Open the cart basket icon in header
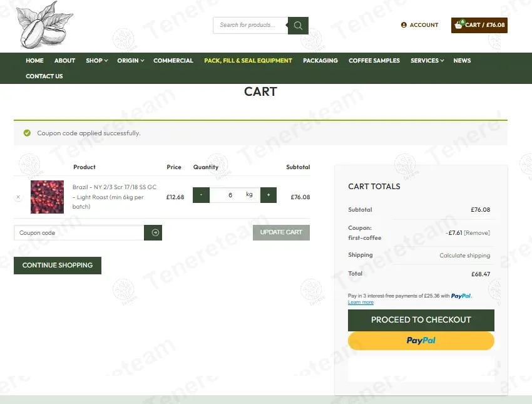 point(459,25)
